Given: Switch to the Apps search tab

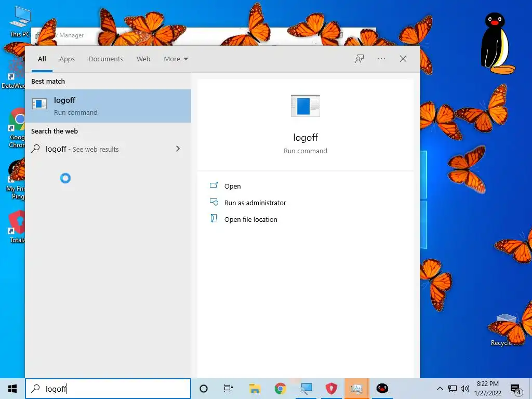Looking at the screenshot, I should pyautogui.click(x=67, y=59).
